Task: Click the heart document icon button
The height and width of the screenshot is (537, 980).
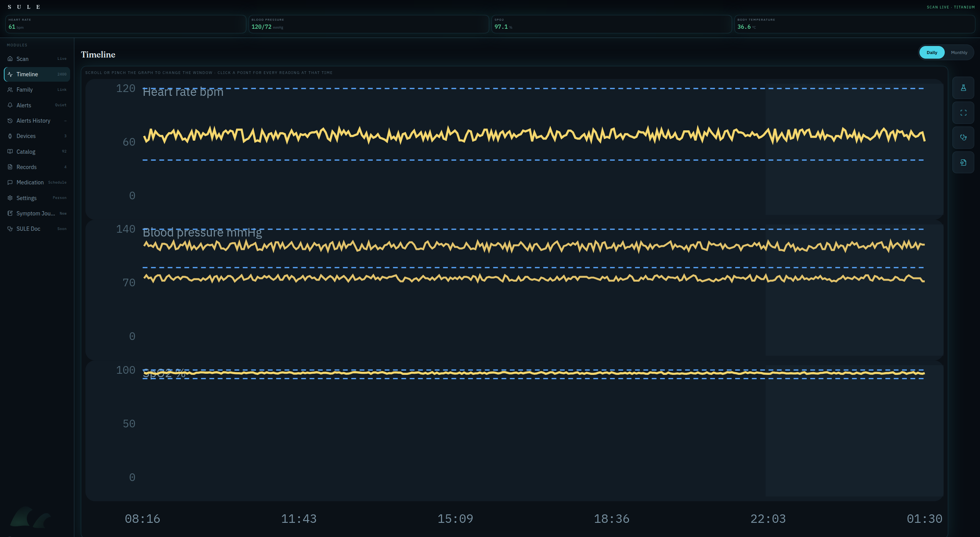Action: [963, 163]
